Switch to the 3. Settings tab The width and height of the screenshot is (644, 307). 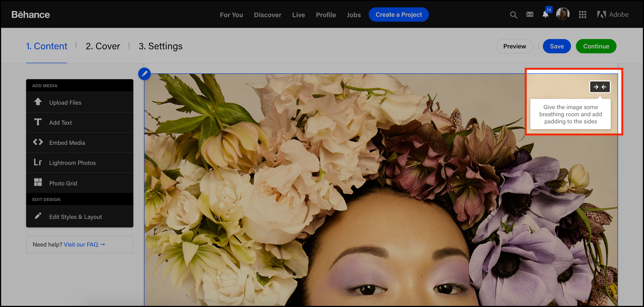pyautogui.click(x=161, y=46)
